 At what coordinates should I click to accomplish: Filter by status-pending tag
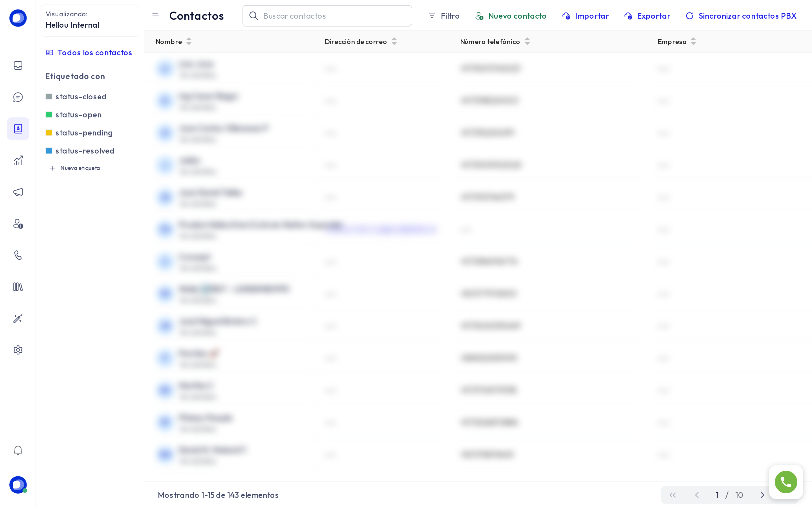pos(79,133)
